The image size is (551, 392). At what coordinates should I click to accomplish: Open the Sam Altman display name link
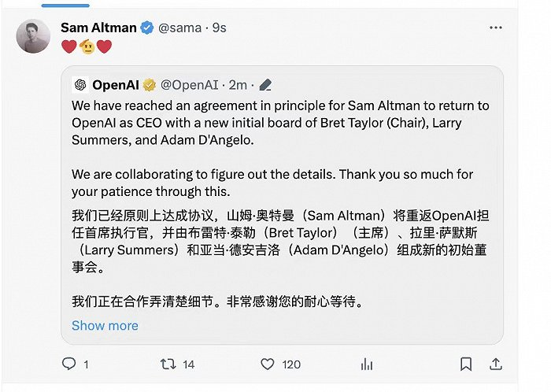click(x=98, y=28)
